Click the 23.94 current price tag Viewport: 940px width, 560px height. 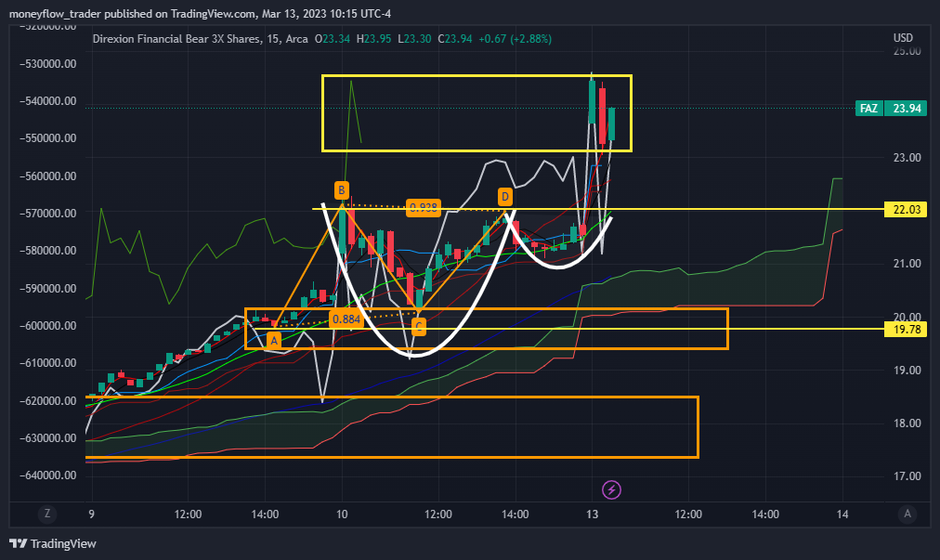click(907, 109)
